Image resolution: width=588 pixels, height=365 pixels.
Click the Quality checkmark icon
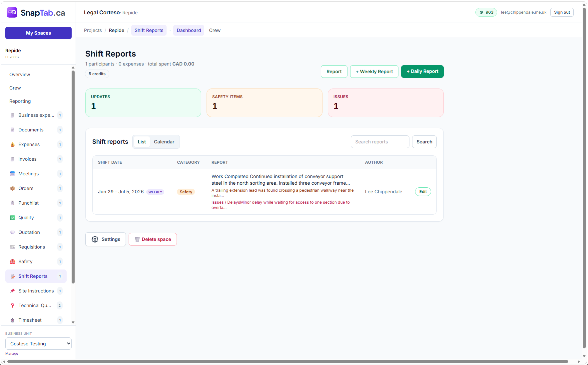point(12,218)
